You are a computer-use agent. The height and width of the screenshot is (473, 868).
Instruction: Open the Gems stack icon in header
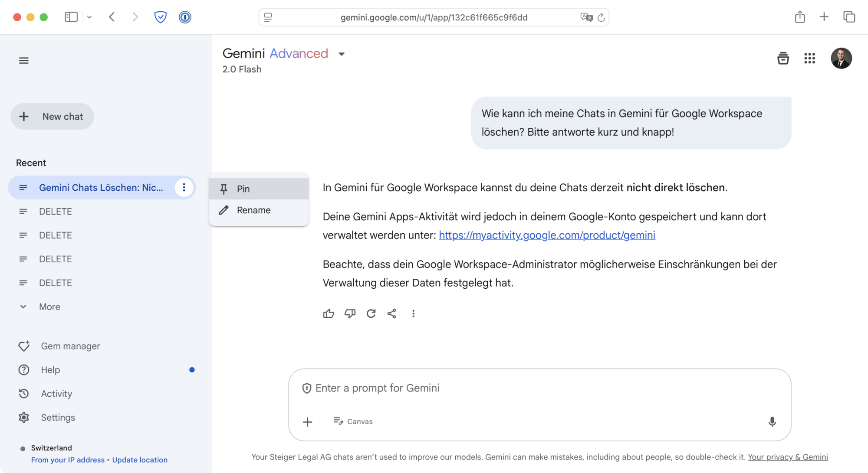click(783, 58)
